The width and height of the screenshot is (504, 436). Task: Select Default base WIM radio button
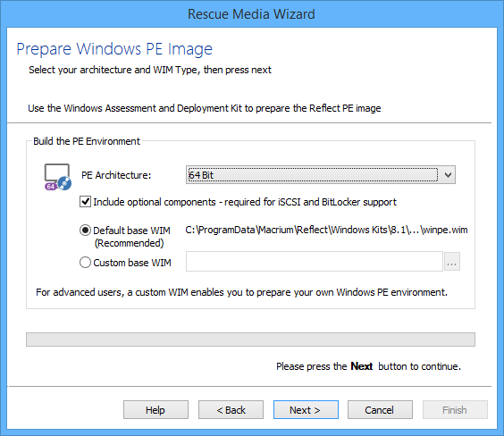coord(85,231)
